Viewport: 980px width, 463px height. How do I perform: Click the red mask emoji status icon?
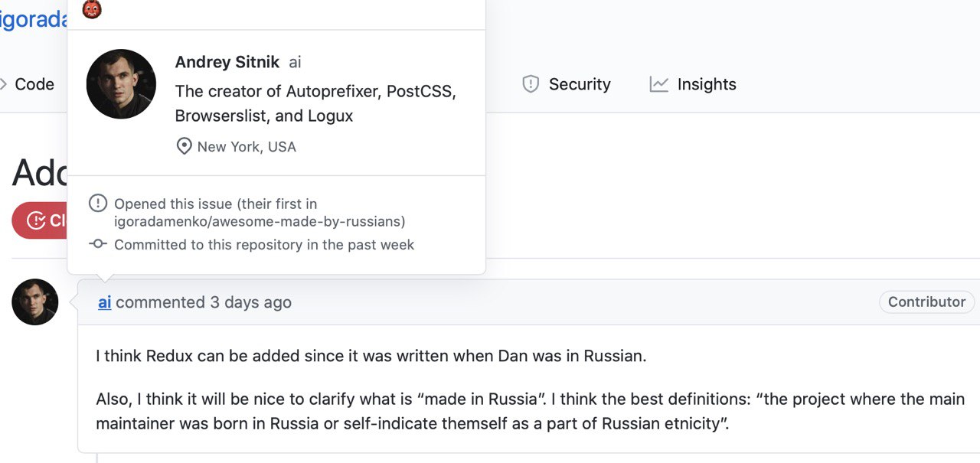(92, 9)
